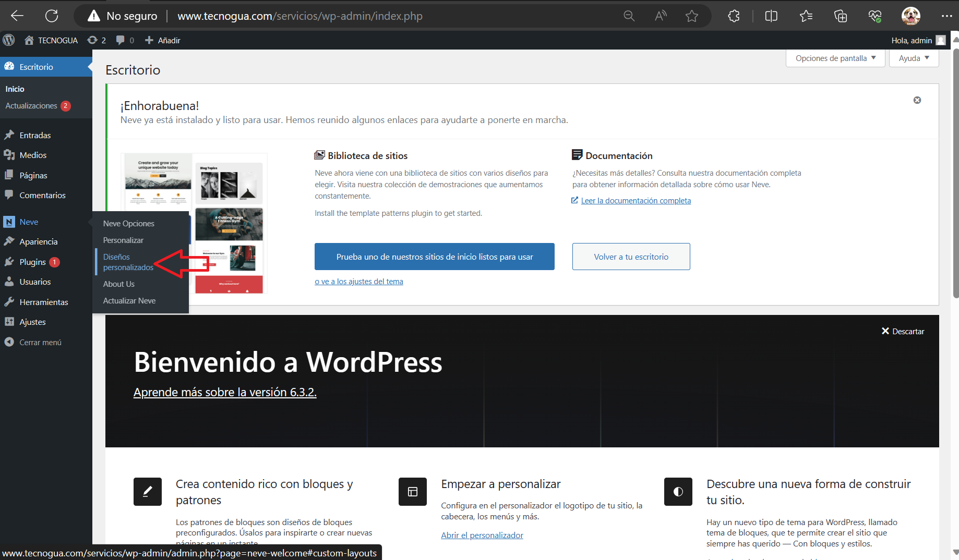The height and width of the screenshot is (560, 959).
Task: Click the Documentación heading icon
Action: [577, 155]
